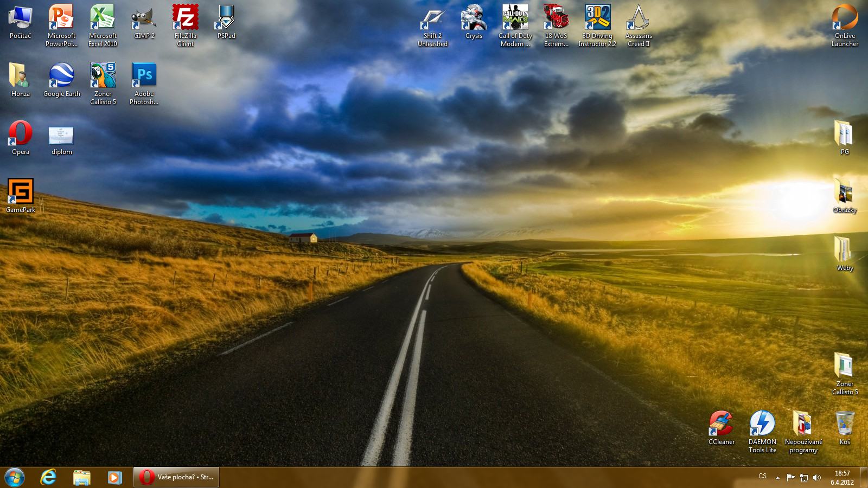Click the DAEMON Tools Lite icon

click(x=762, y=424)
